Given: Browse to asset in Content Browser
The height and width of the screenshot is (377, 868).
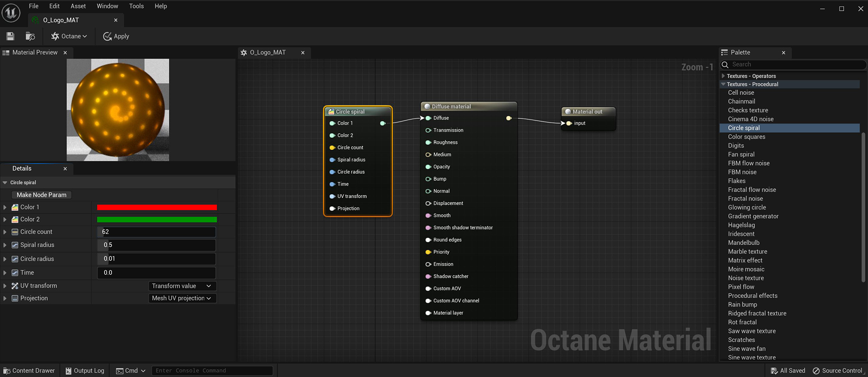Looking at the screenshot, I should pos(30,36).
